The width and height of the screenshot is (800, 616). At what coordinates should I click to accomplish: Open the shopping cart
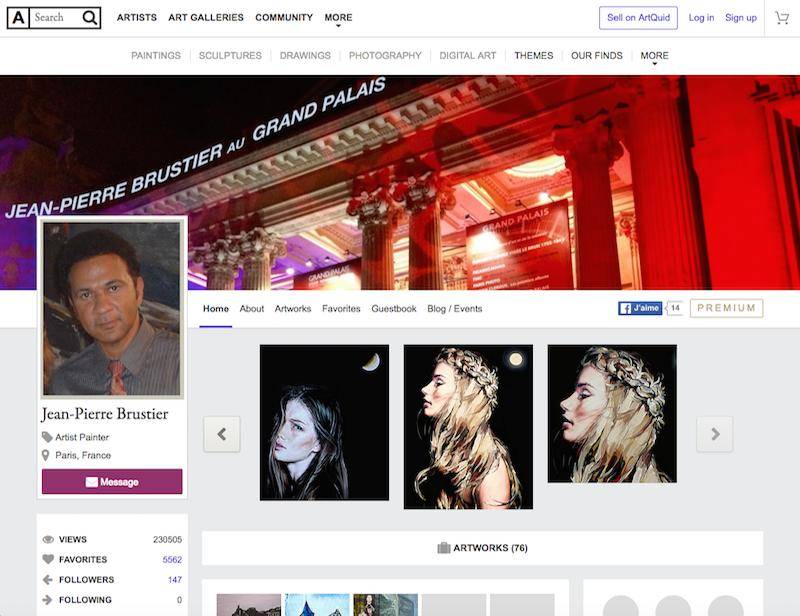coord(782,18)
